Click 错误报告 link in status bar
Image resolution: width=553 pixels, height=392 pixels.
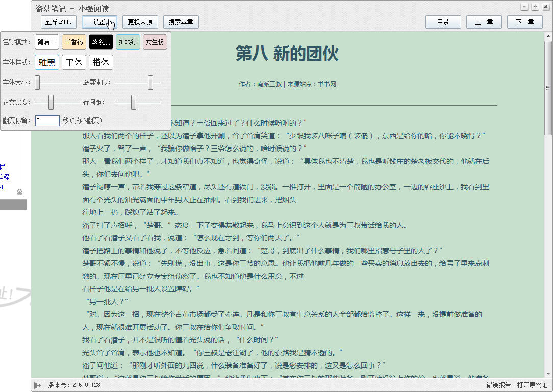pyautogui.click(x=498, y=385)
